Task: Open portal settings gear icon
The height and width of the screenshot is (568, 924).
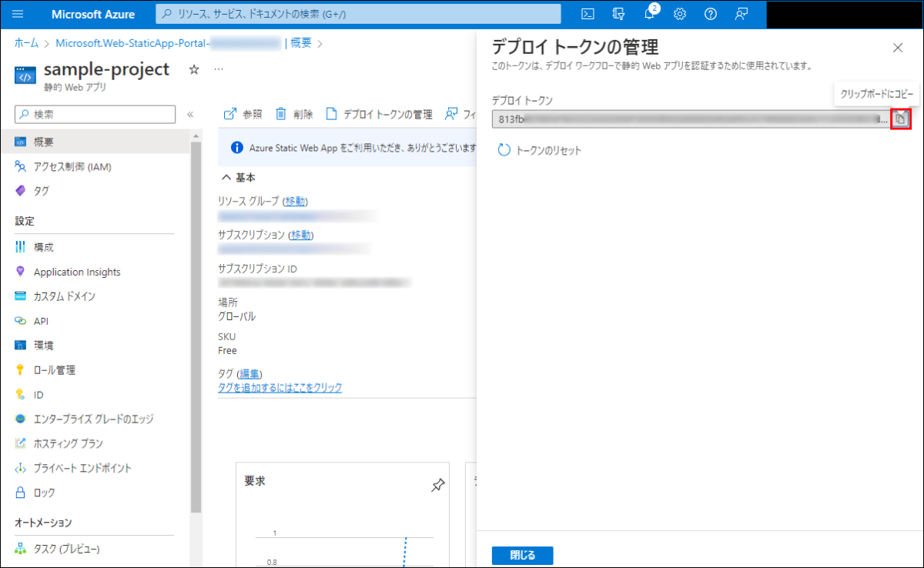Action: (x=680, y=14)
